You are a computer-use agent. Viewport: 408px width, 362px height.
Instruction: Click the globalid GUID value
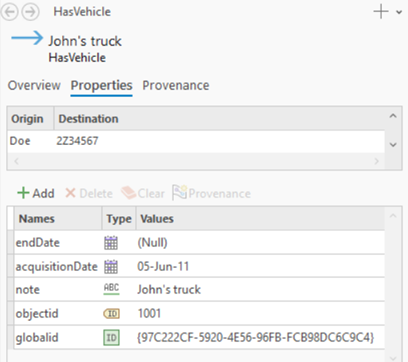(256, 337)
